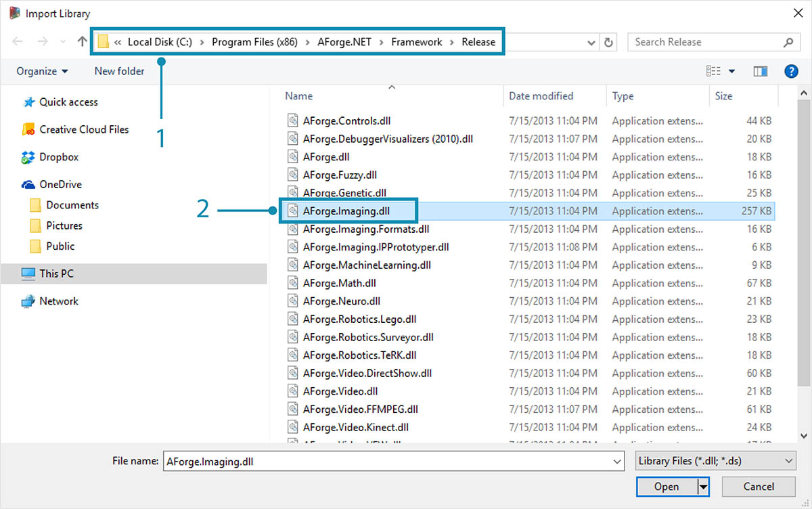Select Network in the navigation pane

pyautogui.click(x=59, y=301)
